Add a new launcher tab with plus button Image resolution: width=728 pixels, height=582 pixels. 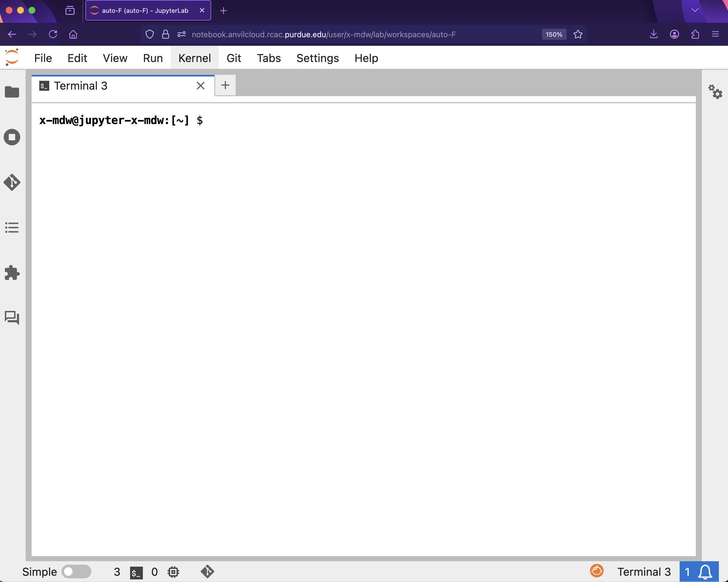[x=225, y=85]
